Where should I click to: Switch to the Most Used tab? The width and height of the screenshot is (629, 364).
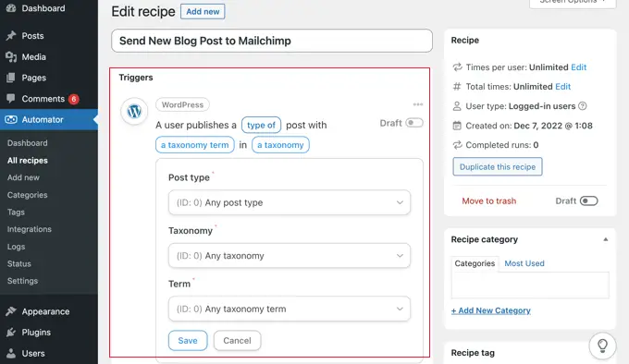(x=524, y=263)
